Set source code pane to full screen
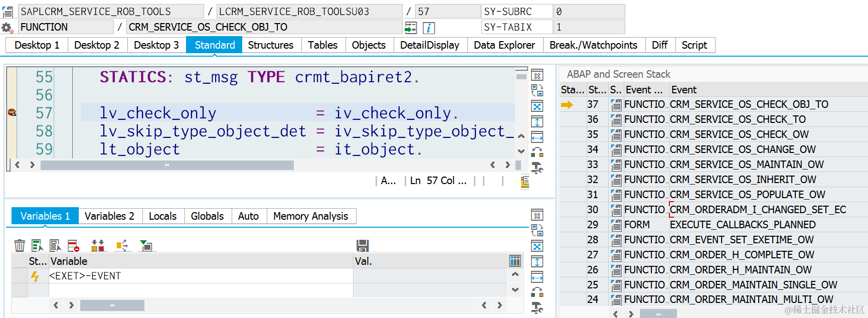This screenshot has height=318, width=868. click(x=537, y=106)
